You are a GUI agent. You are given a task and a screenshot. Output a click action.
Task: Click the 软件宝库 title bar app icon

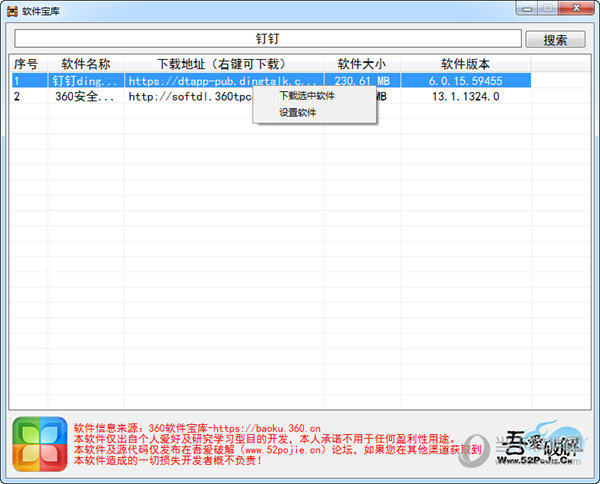12,11
